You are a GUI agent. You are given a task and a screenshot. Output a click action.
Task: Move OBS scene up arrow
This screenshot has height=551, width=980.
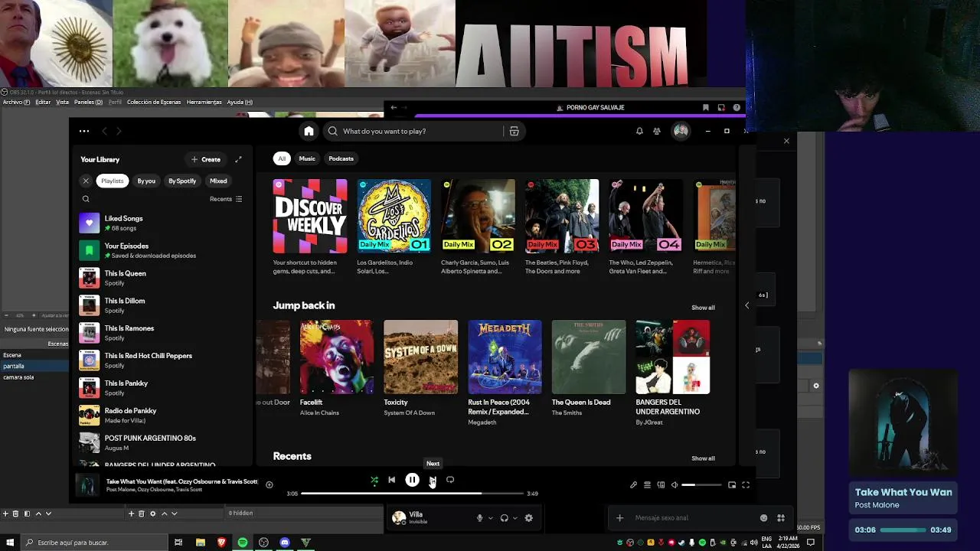(x=38, y=514)
